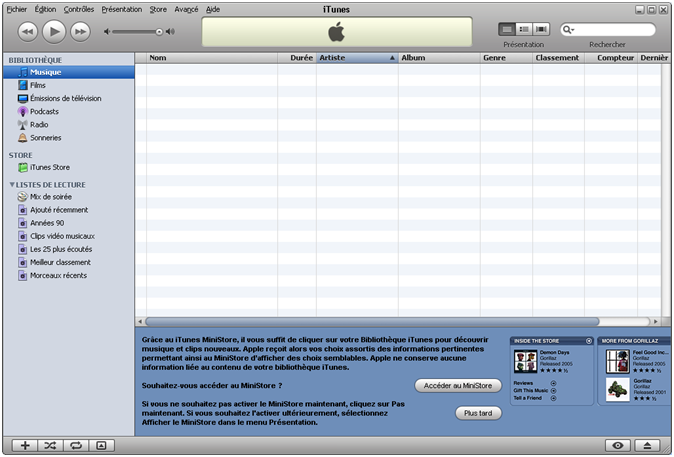Open the Clips vidéo musicaux playlist

(69, 236)
